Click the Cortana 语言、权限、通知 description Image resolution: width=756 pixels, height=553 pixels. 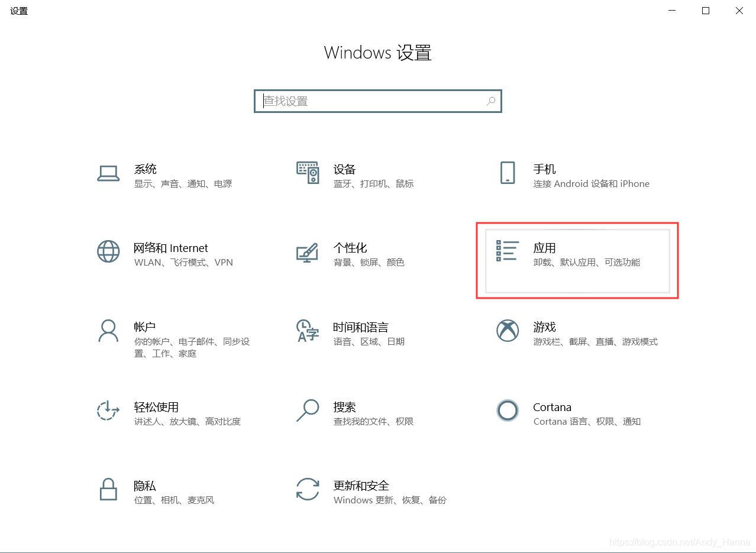(587, 422)
